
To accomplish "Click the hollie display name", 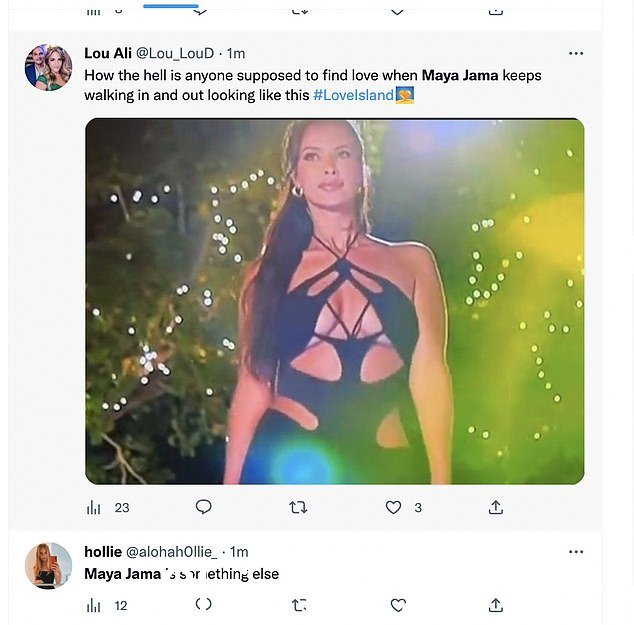I will pyautogui.click(x=103, y=551).
